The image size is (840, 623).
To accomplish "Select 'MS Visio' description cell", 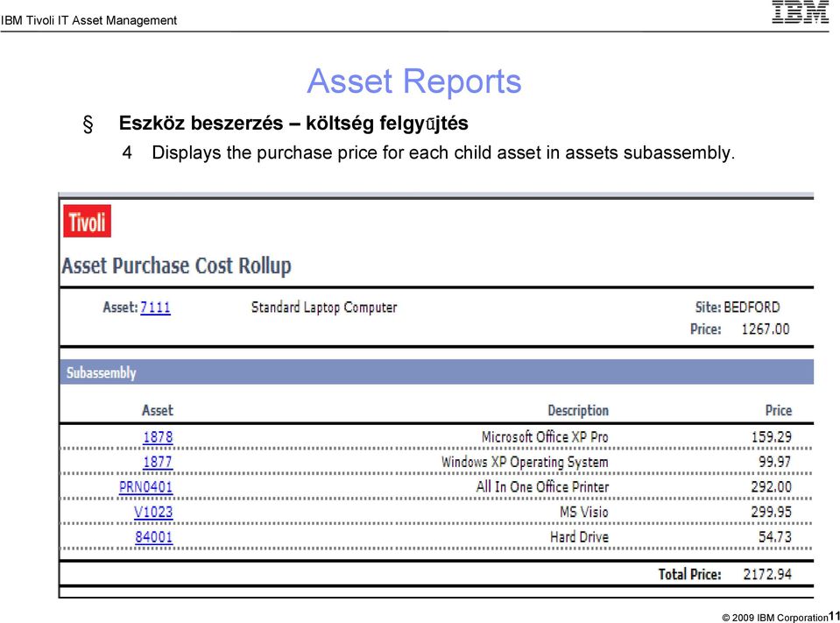I will pos(584,512).
